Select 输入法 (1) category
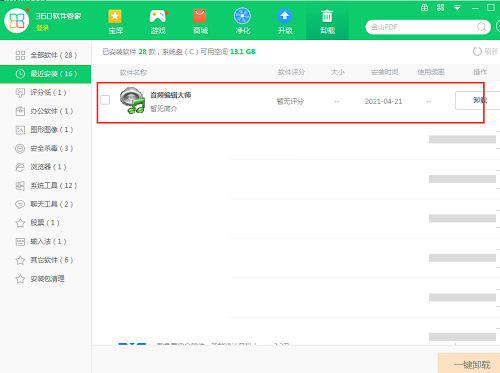Image resolution: width=500 pixels, height=373 pixels. (46, 241)
